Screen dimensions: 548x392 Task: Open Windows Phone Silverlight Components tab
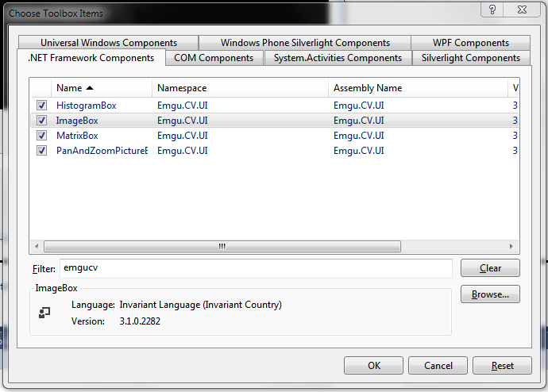305,43
